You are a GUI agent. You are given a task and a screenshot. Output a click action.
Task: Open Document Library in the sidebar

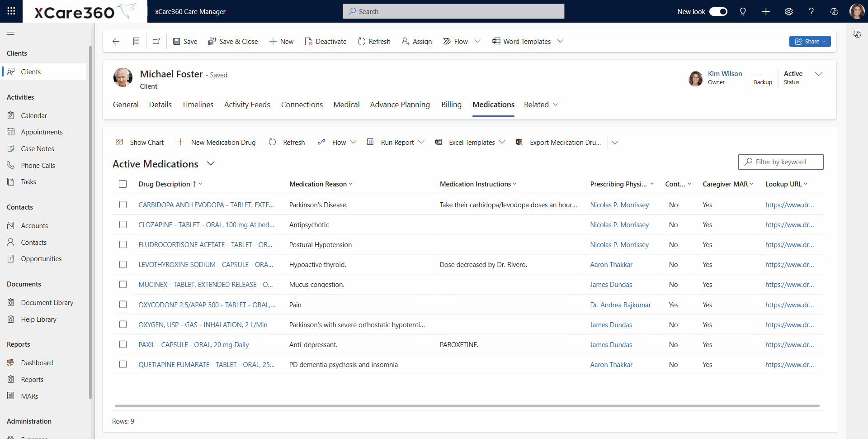(x=47, y=302)
